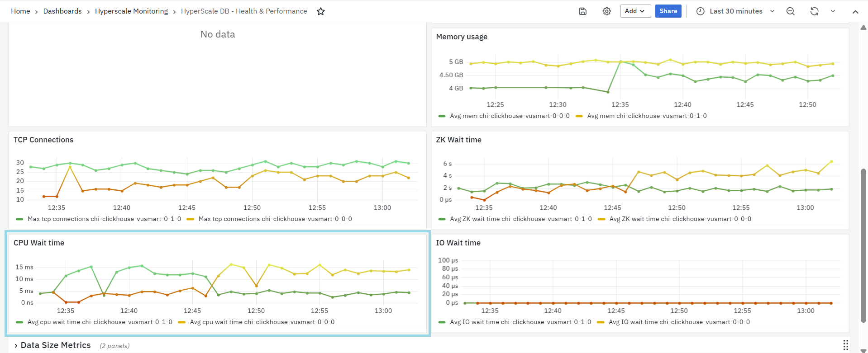Open the Add dropdown menu

tap(635, 11)
